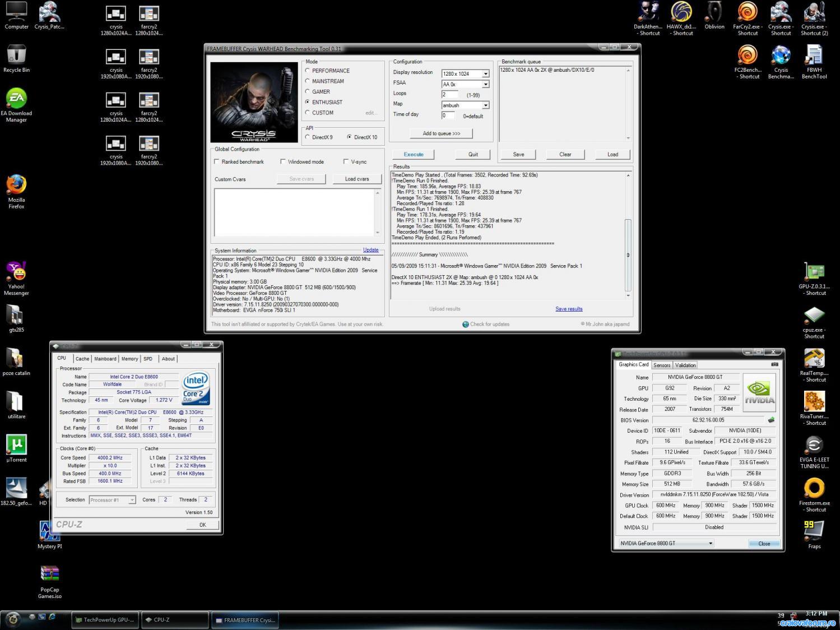The image size is (840, 630).
Task: Click Update link in System Information
Action: point(370,250)
